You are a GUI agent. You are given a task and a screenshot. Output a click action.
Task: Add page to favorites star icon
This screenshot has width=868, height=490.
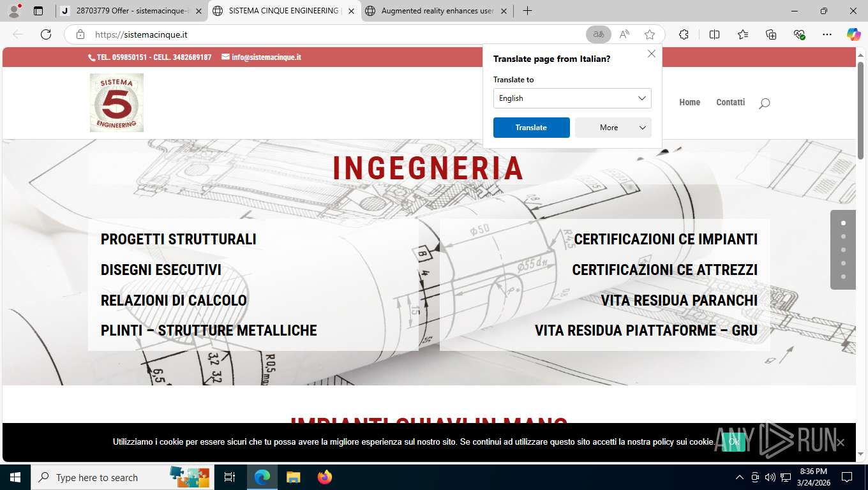tap(650, 34)
